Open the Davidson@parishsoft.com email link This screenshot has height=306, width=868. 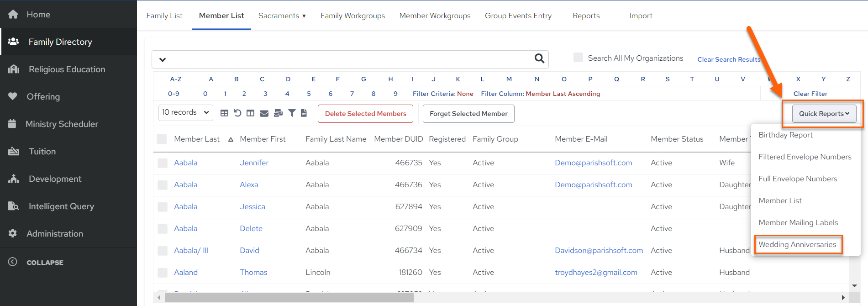click(599, 250)
